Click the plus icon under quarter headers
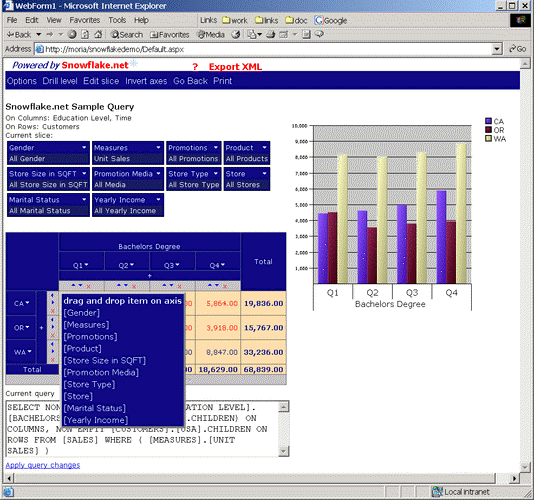This screenshot has width=534, height=500. coord(150,276)
